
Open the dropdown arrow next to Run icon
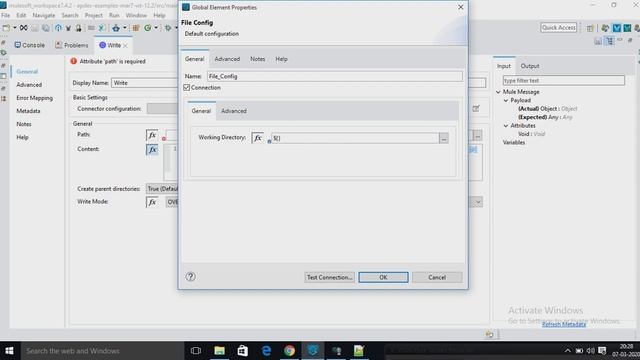156,28
